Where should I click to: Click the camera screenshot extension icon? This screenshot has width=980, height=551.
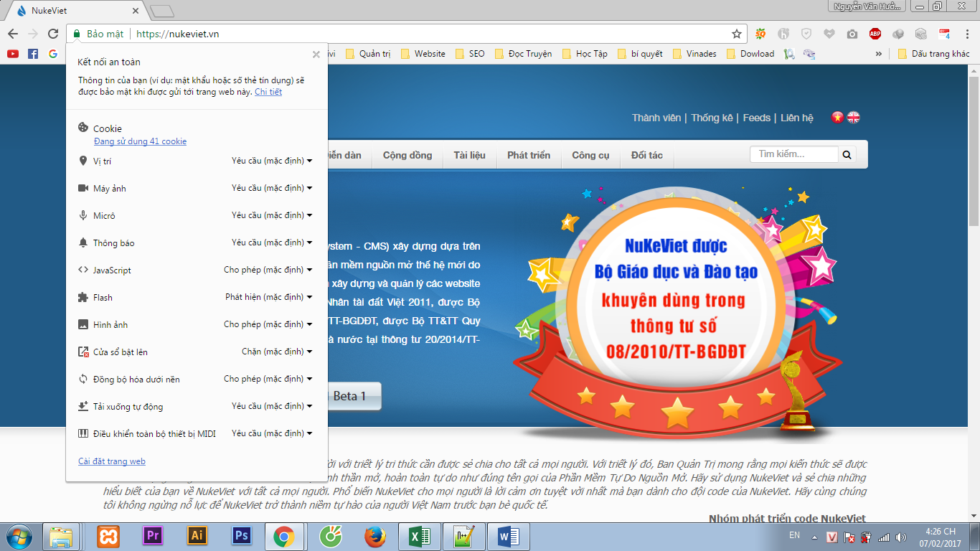(852, 34)
